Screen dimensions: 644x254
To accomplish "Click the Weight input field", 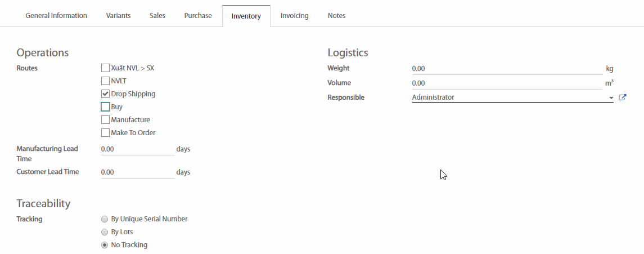I will point(506,69).
